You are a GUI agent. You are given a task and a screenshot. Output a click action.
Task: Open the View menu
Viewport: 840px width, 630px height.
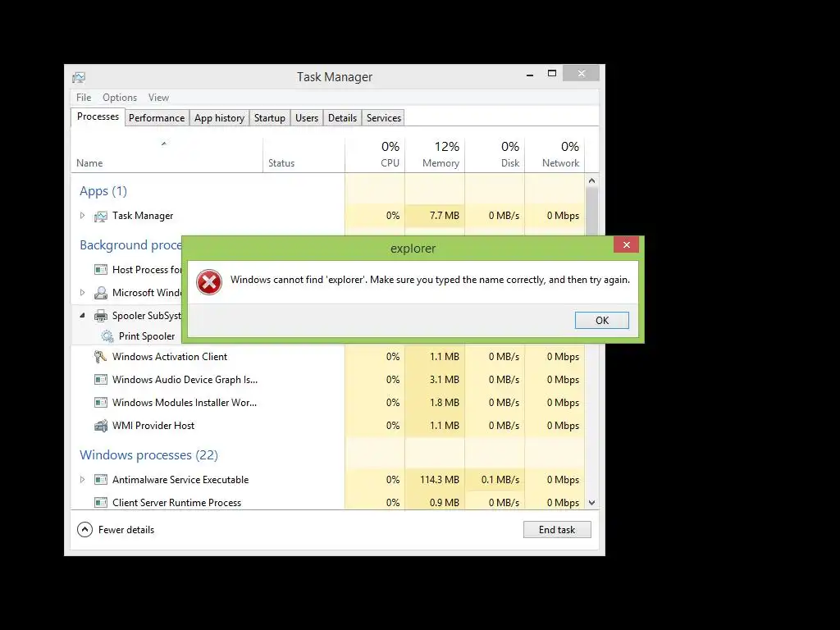click(x=158, y=98)
